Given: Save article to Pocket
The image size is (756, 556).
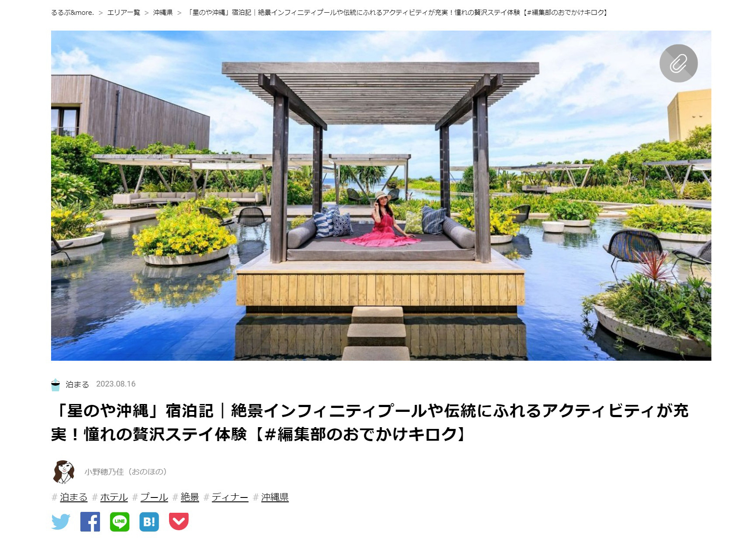Looking at the screenshot, I should click(x=179, y=521).
